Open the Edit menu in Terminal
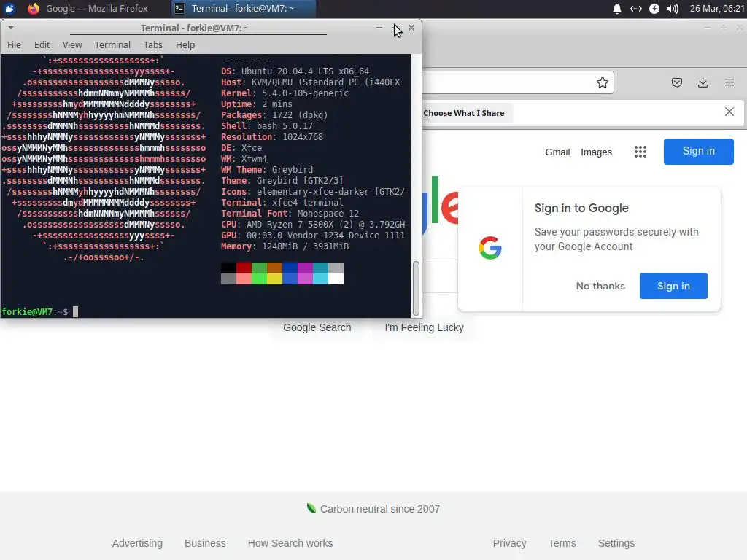 (42, 44)
